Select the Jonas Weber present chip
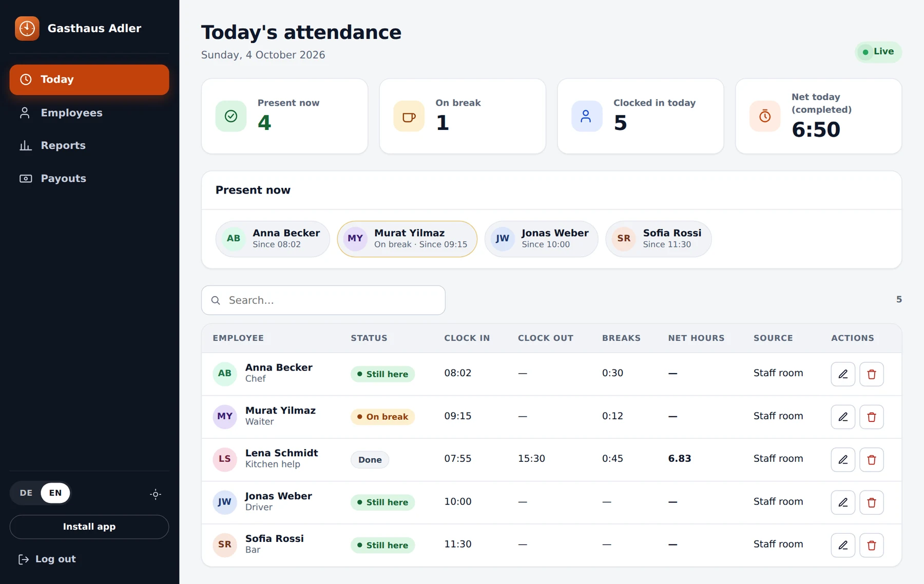Image resolution: width=924 pixels, height=584 pixels. pos(542,239)
